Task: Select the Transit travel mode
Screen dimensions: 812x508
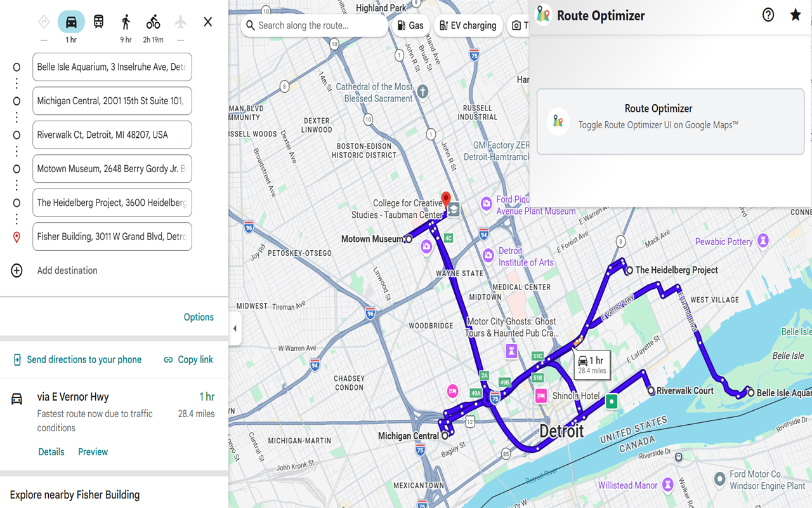Action: [x=98, y=22]
